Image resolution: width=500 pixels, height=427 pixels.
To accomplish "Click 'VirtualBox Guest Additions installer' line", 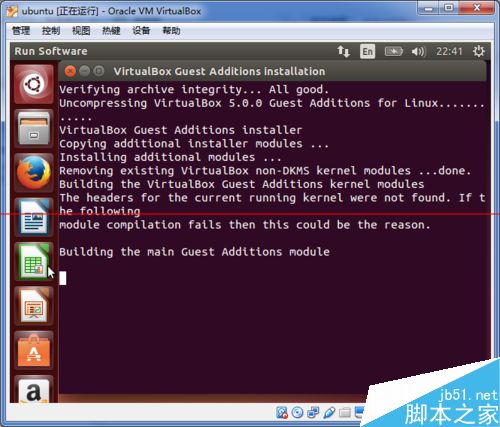I will [181, 130].
